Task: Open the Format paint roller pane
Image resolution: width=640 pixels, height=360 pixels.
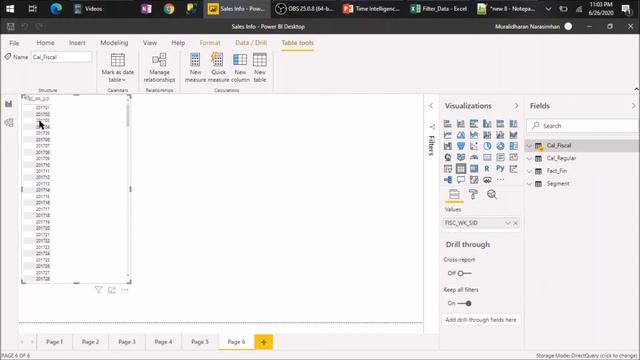Action: pyautogui.click(x=473, y=194)
